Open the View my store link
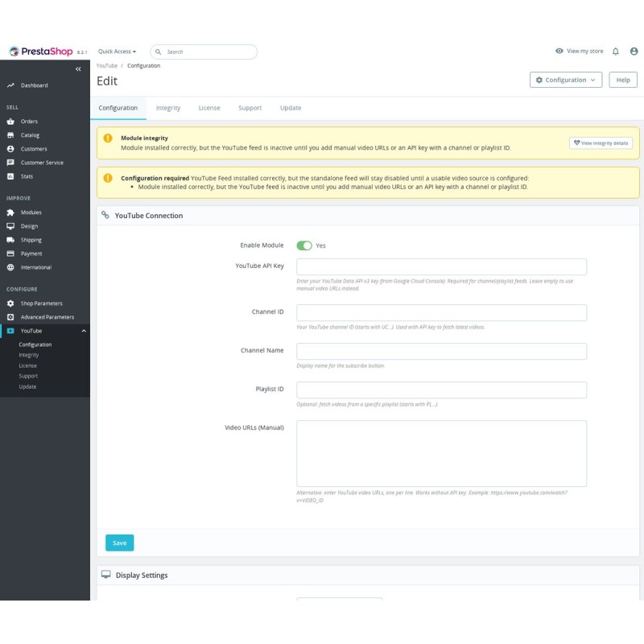644x644 pixels. pyautogui.click(x=579, y=51)
